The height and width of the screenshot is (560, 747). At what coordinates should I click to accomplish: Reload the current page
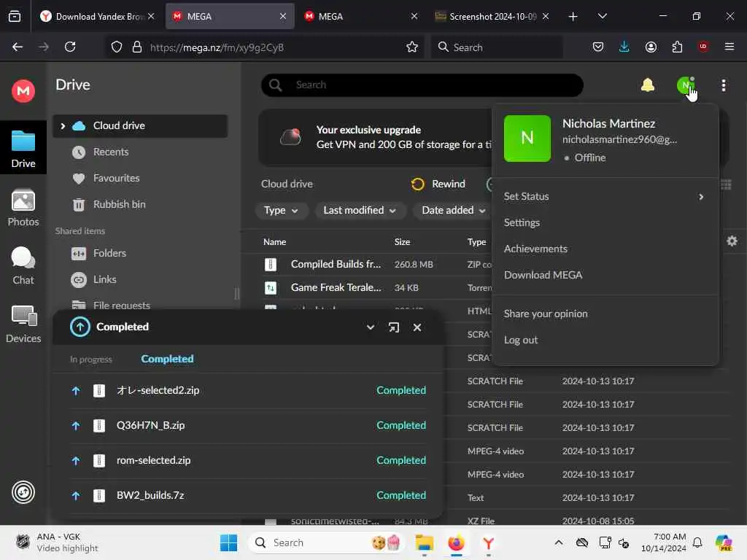point(70,47)
